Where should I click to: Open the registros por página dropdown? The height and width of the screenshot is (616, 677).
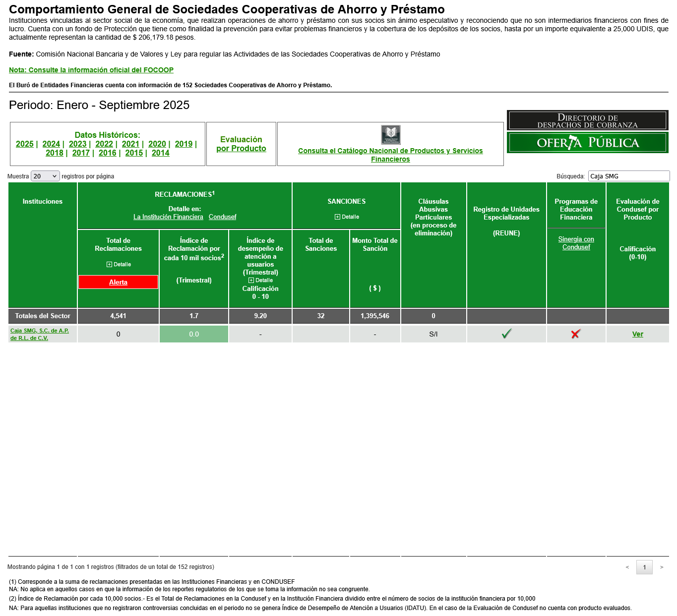pos(45,176)
